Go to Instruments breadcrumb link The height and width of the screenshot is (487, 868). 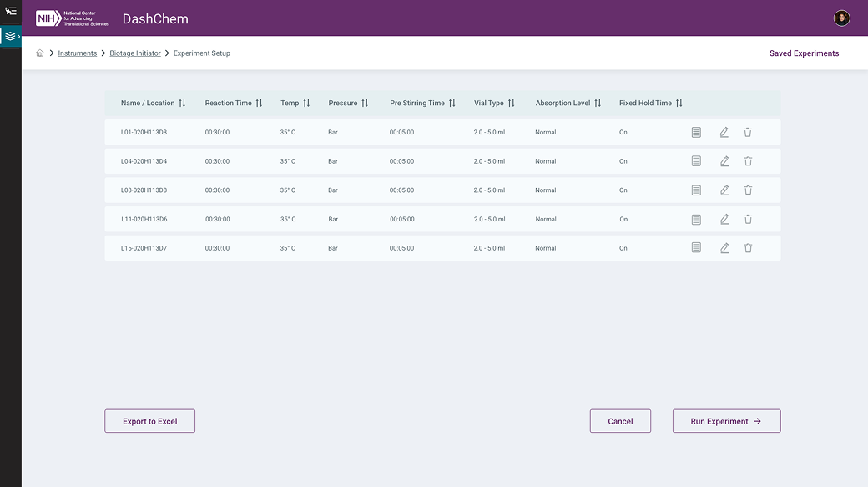(x=78, y=53)
